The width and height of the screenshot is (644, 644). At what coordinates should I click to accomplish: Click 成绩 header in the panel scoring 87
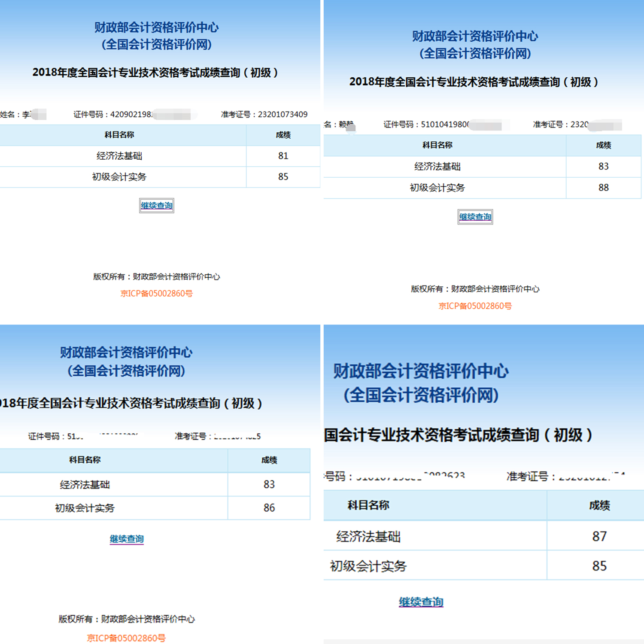tap(599, 505)
